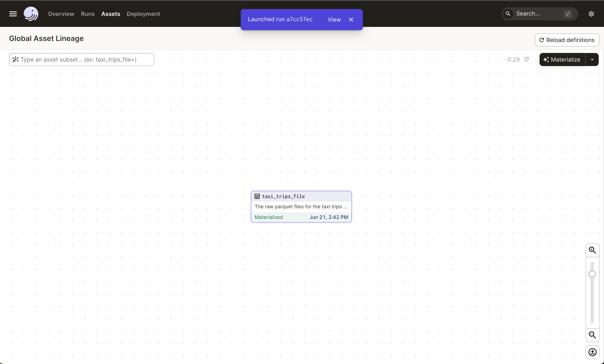This screenshot has height=364, width=604.
Task: Click the Dagster logo icon
Action: tap(31, 14)
